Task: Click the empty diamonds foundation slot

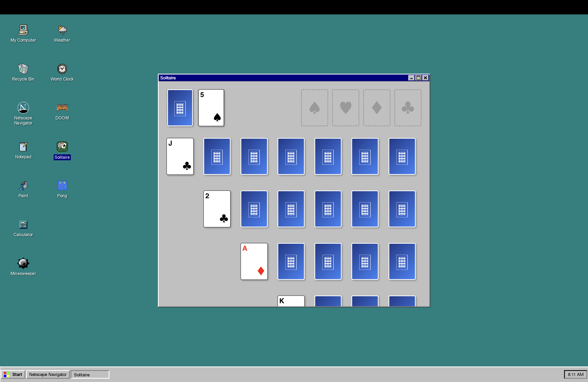Action: (376, 108)
